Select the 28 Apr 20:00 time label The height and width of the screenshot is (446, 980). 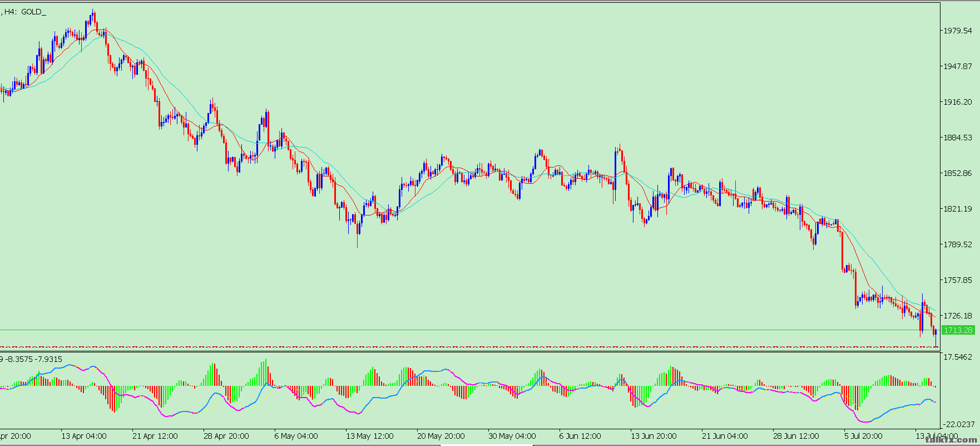(x=226, y=436)
